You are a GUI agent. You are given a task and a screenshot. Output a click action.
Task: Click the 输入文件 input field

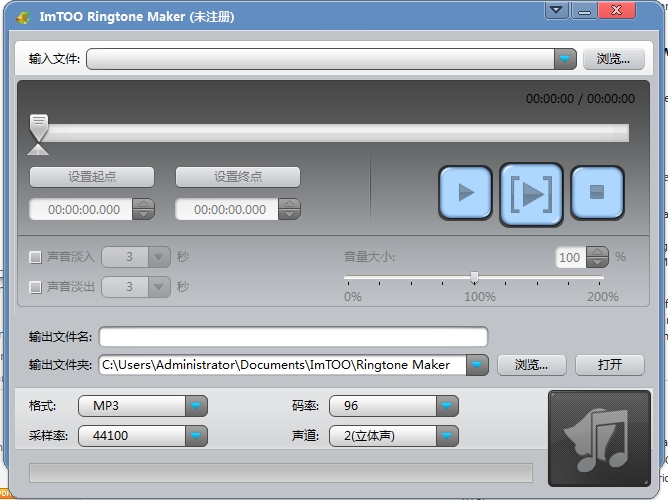(320, 59)
